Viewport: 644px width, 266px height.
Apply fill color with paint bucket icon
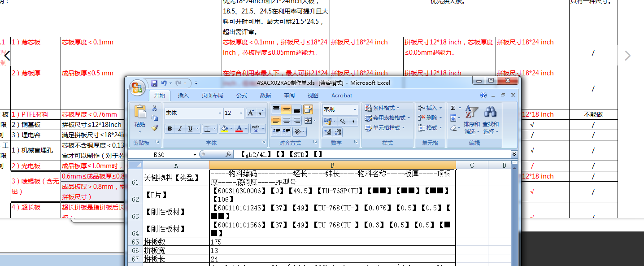point(224,129)
